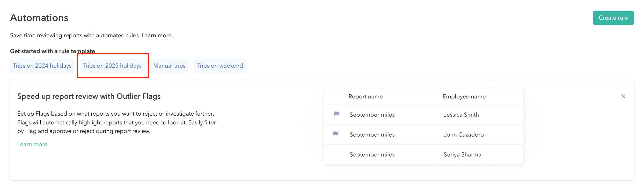Open September miles report in John Cazadoro's row
This screenshot has height=183, width=644.
click(x=372, y=135)
